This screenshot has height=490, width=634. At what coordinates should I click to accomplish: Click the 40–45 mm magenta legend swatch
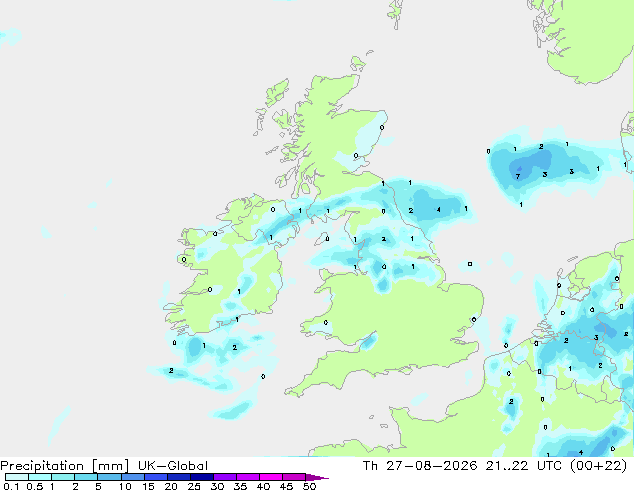[x=271, y=477]
